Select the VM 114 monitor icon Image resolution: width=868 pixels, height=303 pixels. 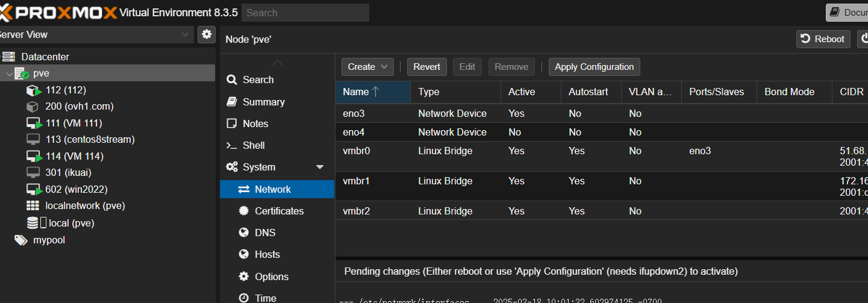click(x=34, y=157)
